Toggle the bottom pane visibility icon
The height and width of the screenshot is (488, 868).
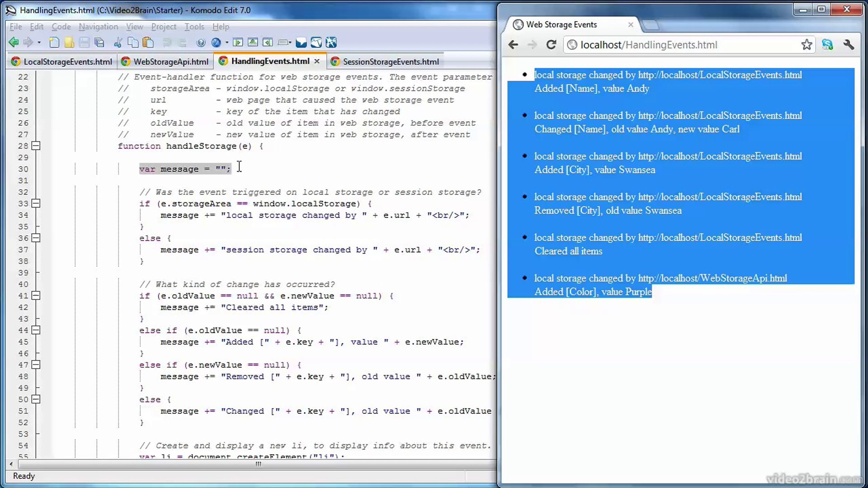tap(253, 42)
